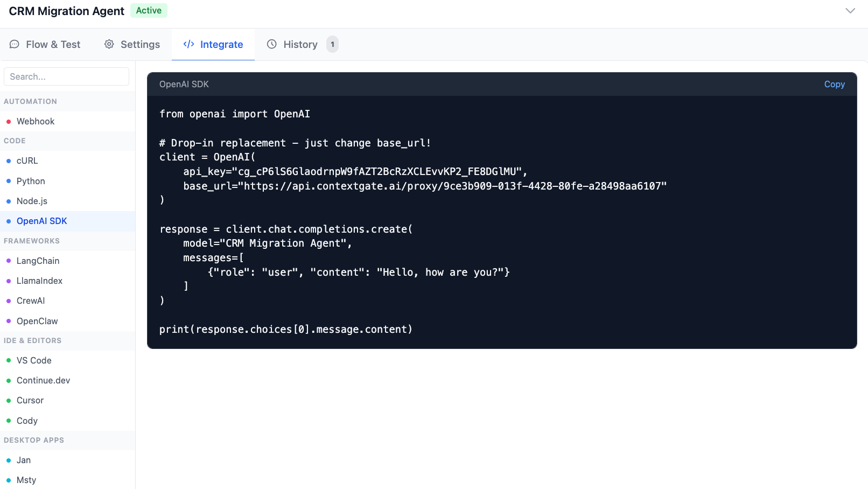Switch to the Flow & Test tab

click(53, 44)
